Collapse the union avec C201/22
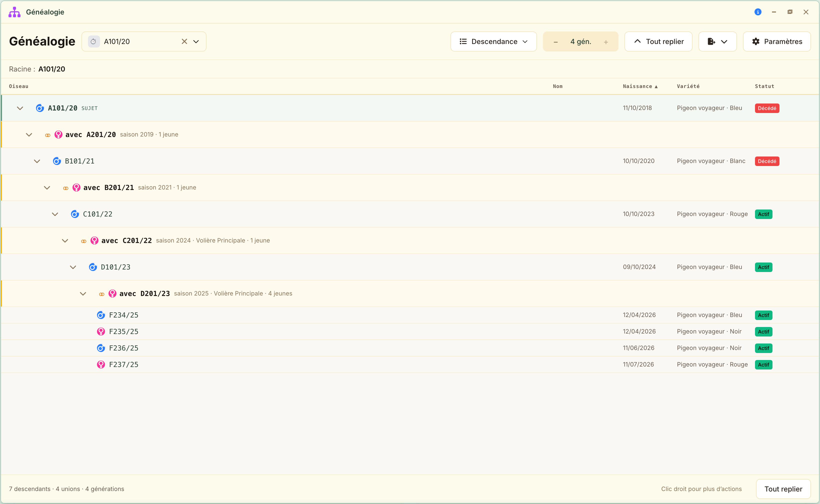Screen dimensions: 820x504 click(65, 241)
